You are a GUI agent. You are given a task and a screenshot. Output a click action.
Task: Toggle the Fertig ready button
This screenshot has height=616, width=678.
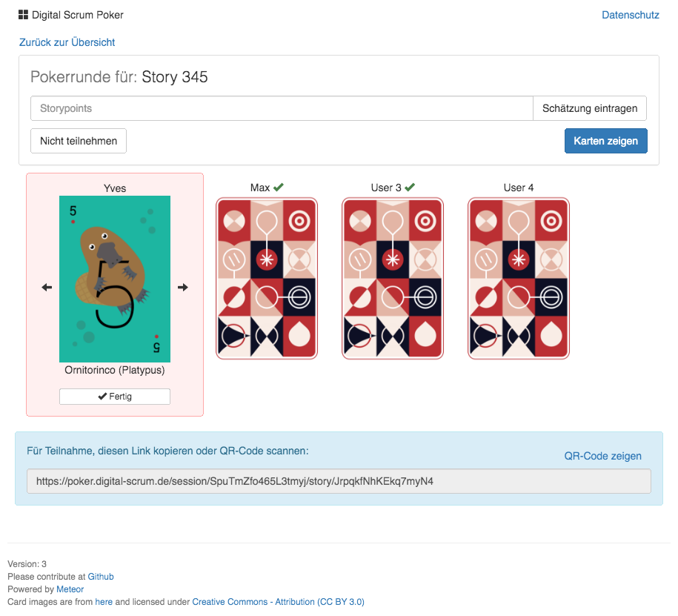click(115, 397)
